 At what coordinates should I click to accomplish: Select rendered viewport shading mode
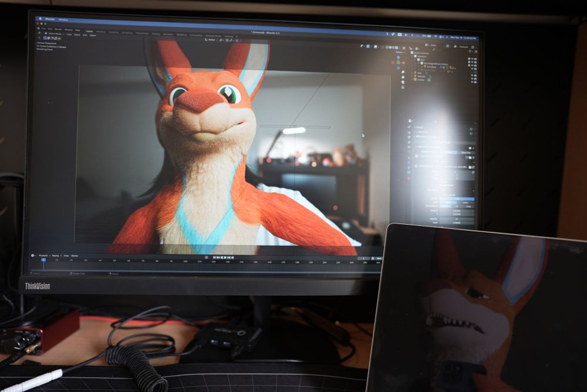[x=396, y=48]
